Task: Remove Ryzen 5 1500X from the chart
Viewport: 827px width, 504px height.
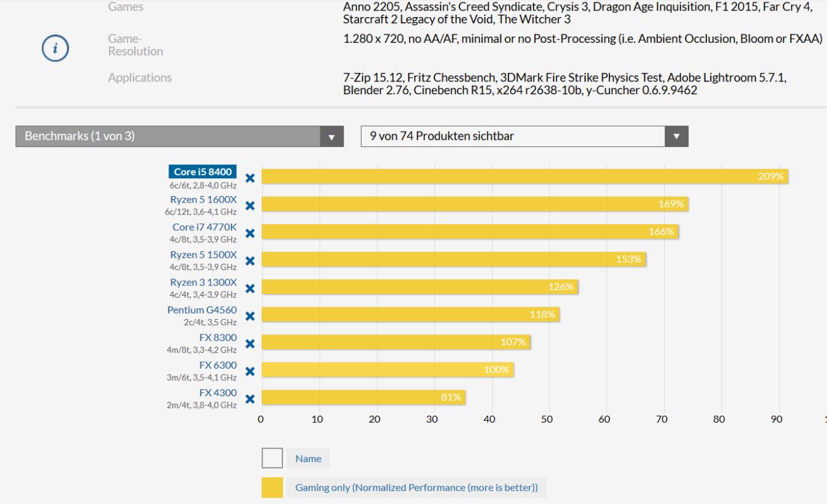Action: (249, 261)
